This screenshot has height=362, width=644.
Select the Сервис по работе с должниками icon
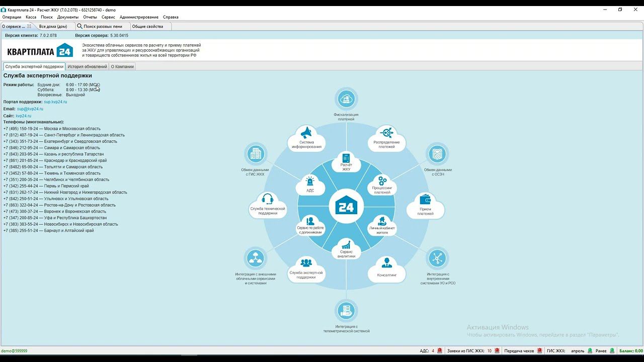click(310, 221)
